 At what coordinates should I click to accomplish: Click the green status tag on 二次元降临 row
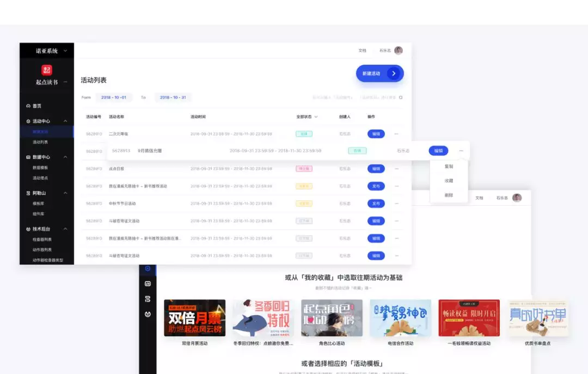(304, 134)
